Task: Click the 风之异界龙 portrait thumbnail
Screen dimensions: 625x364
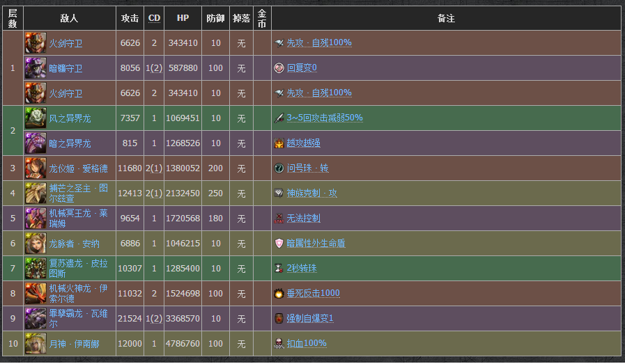Action: (x=36, y=118)
